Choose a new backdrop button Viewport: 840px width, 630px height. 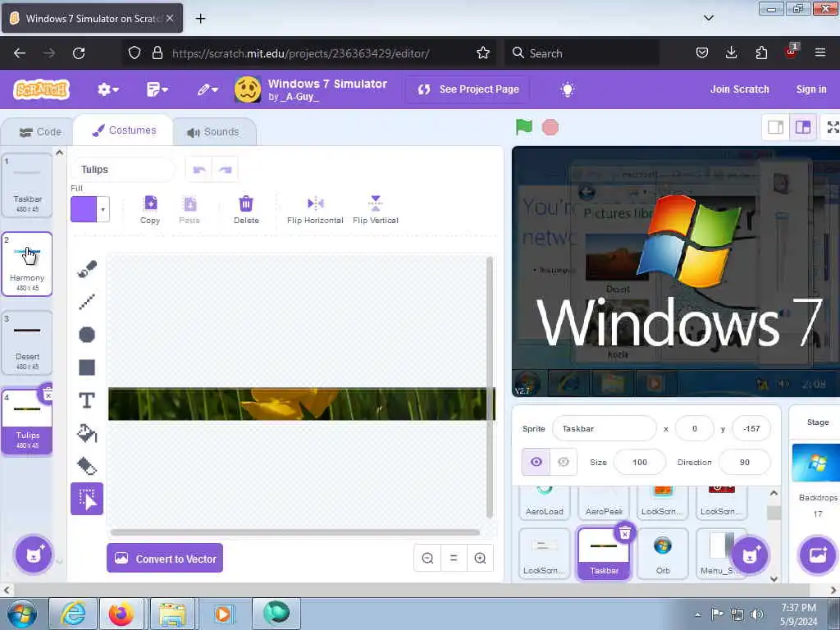(818, 555)
